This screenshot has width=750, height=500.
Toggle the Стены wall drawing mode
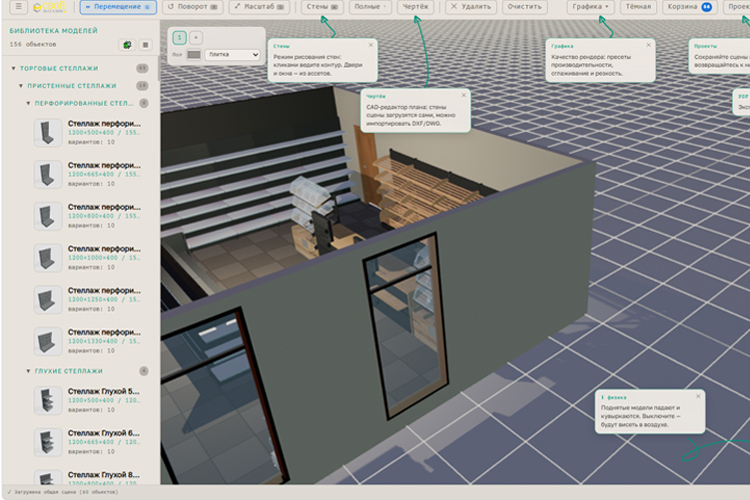322,7
